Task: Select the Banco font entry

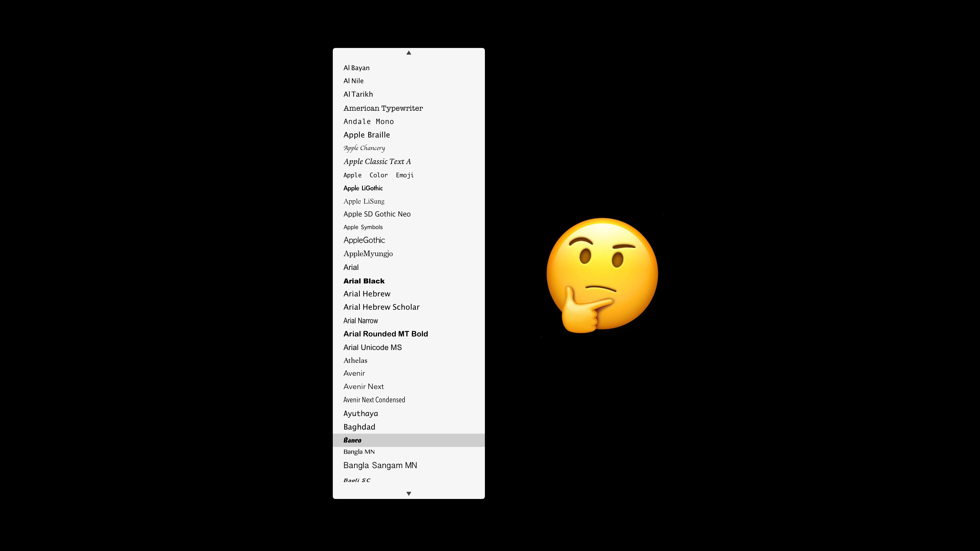Action: [x=409, y=440]
